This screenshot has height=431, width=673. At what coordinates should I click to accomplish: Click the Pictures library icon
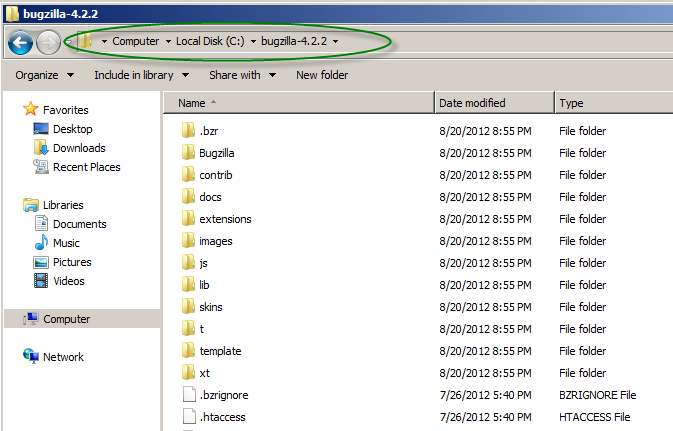pyautogui.click(x=41, y=262)
